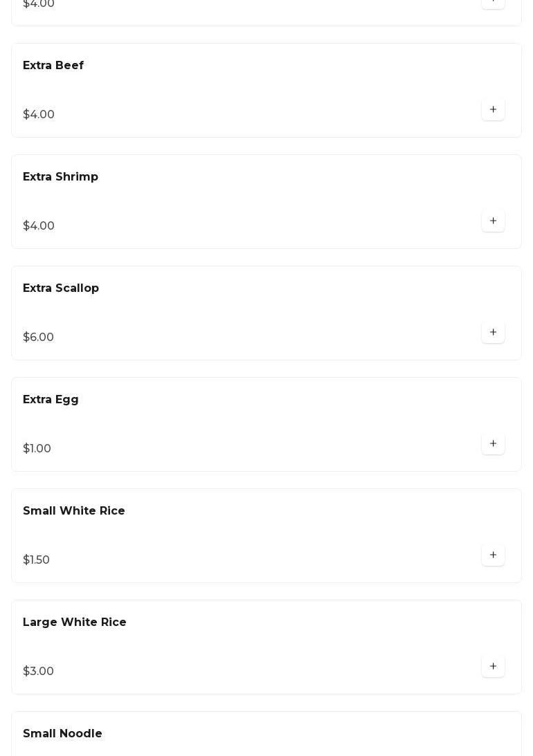This screenshot has width=533, height=756.
Task: Click plus icon on topmost $4.00 item
Action: tap(493, 2)
